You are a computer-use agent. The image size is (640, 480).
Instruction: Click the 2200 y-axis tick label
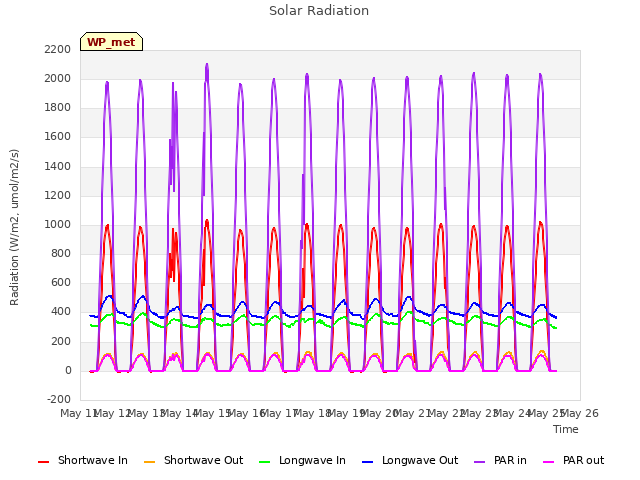click(58, 49)
